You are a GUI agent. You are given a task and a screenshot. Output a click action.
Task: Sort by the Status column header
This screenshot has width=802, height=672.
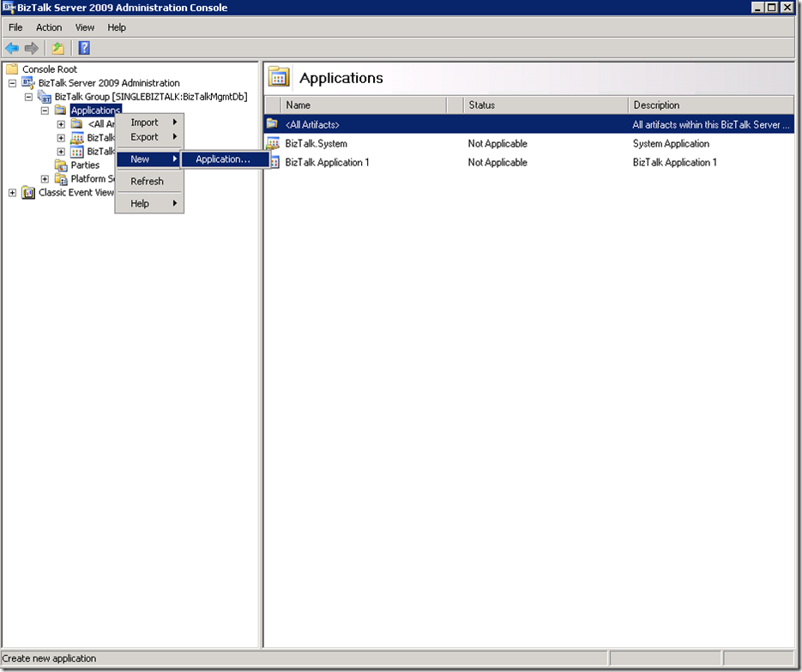(x=546, y=105)
